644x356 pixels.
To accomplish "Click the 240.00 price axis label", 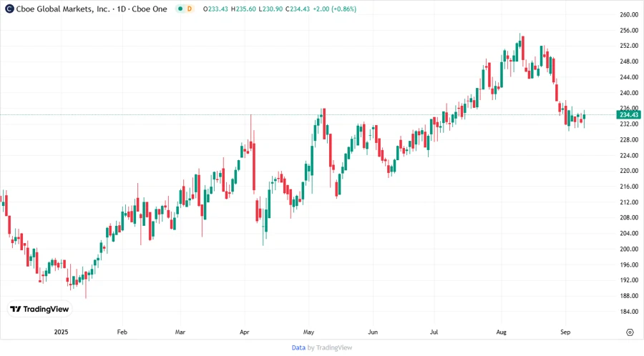I will tap(629, 93).
